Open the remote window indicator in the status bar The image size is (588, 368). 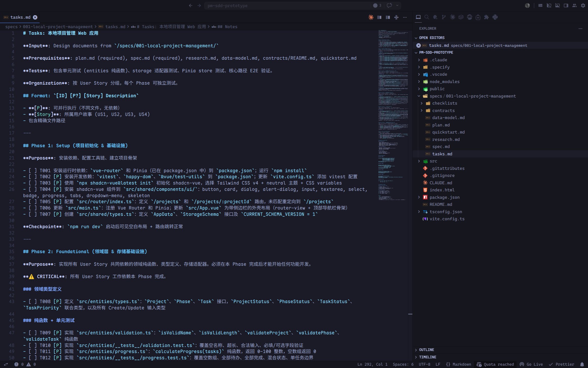[6, 364]
